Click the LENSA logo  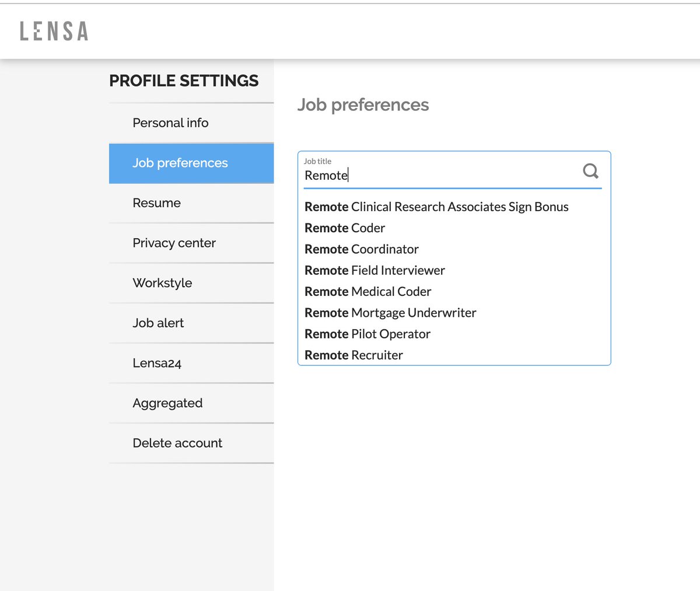click(54, 31)
